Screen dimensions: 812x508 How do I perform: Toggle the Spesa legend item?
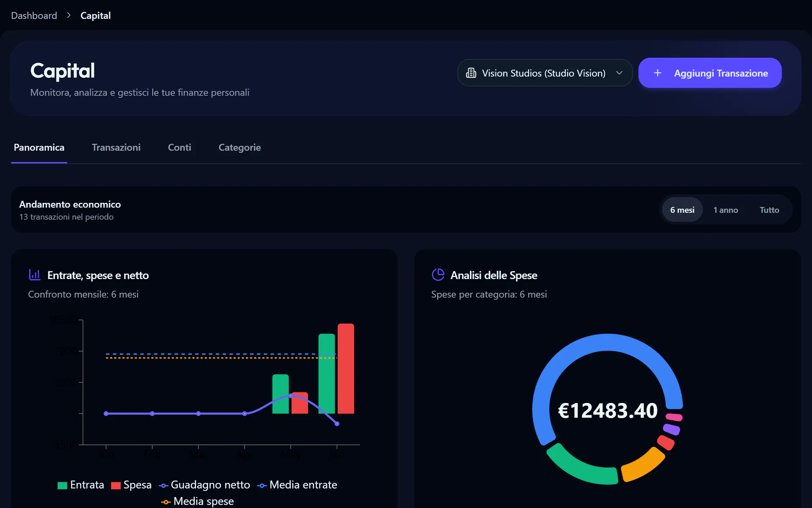click(131, 485)
